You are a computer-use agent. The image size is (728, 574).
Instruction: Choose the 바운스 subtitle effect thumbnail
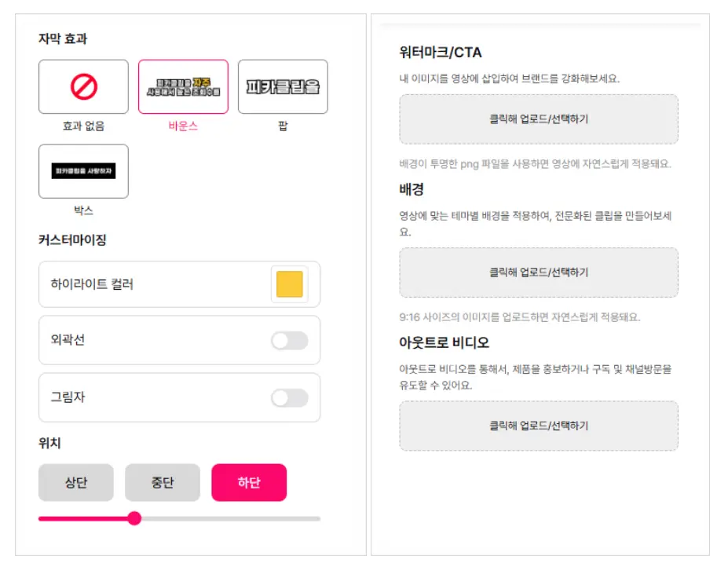(183, 87)
